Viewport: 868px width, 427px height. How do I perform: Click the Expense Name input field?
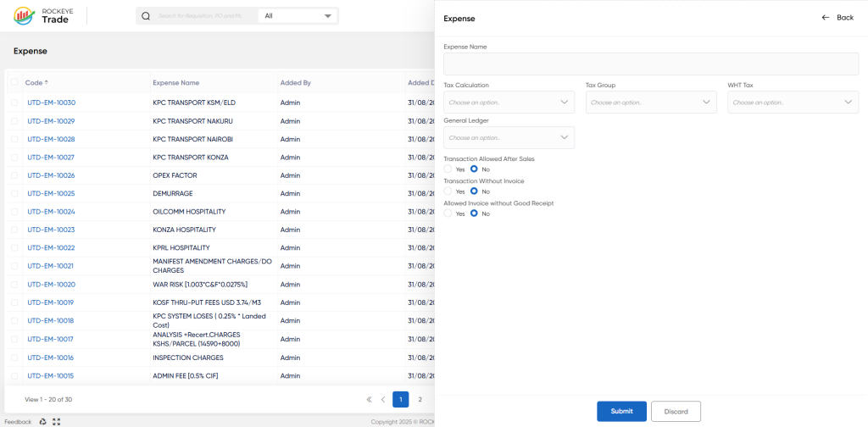(651, 64)
